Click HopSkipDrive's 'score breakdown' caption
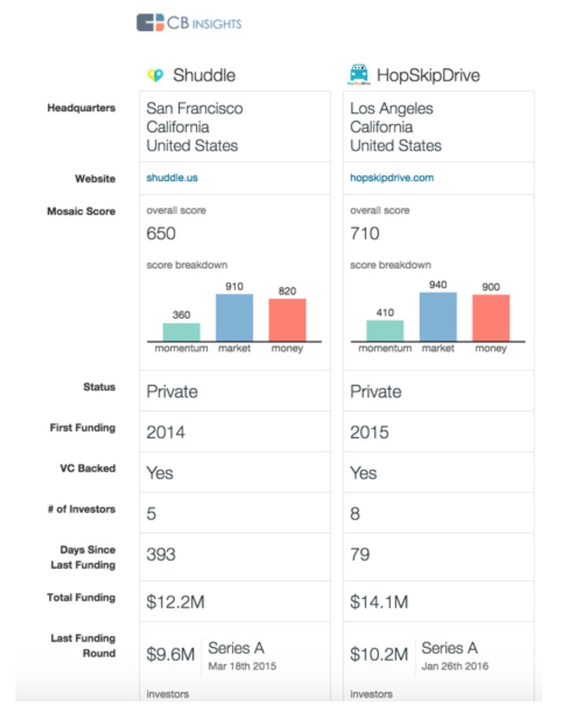This screenshot has height=728, width=563. 390,265
